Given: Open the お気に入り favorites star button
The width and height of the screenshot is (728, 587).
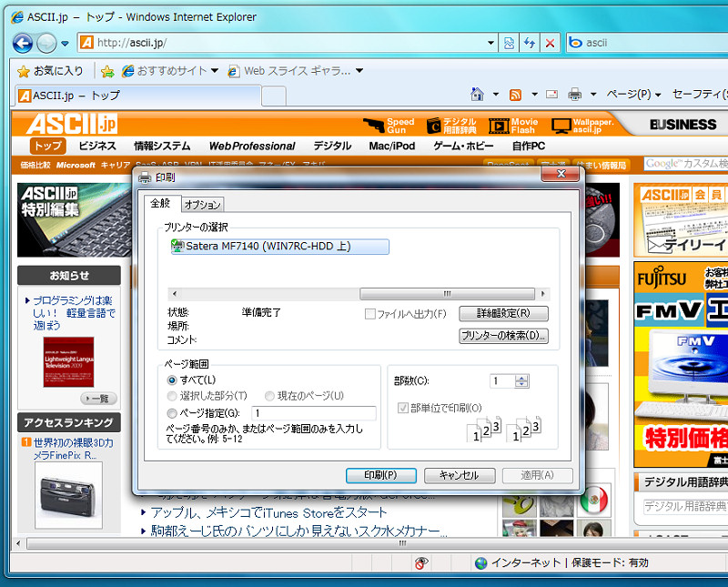Looking at the screenshot, I should click(50, 71).
